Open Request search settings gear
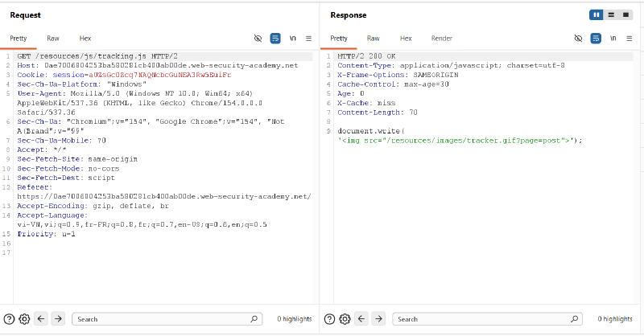The image size is (644, 336). click(x=24, y=319)
